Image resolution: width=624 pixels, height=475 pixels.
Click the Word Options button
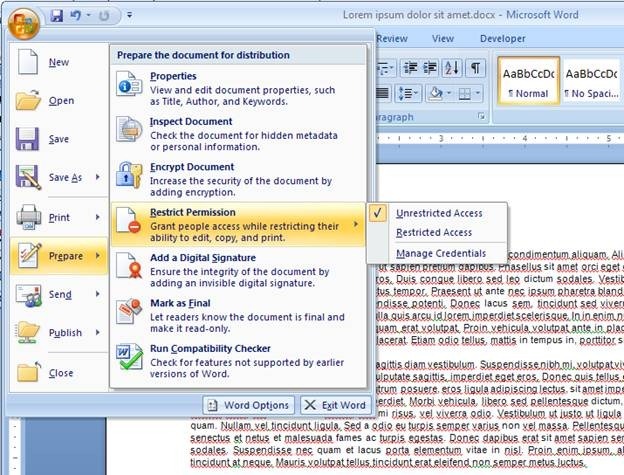[x=249, y=405]
